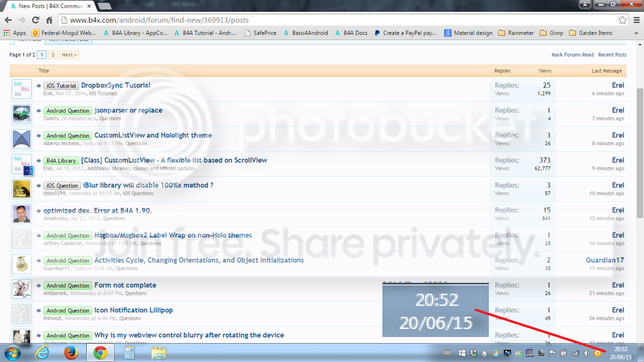
Task: Launch Firefox from the taskbar
Action: coord(71,353)
